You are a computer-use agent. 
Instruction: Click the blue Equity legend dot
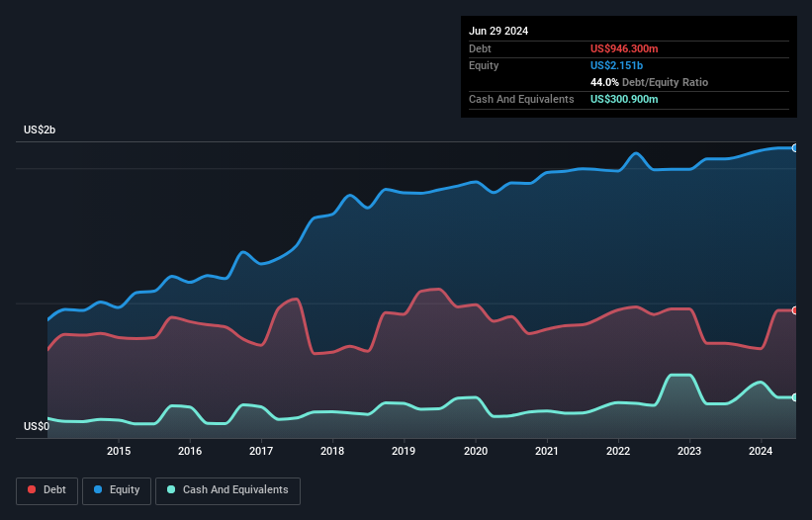98,489
